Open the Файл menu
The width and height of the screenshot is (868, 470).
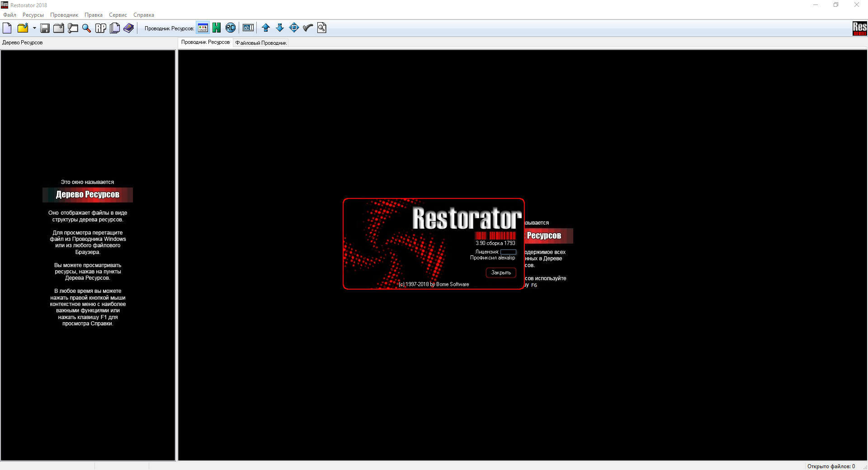click(x=10, y=15)
